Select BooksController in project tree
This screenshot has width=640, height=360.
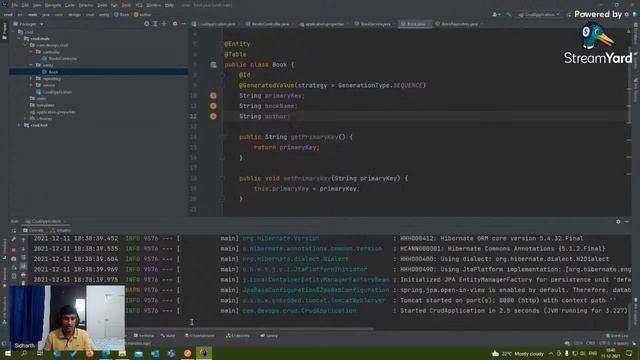(x=60, y=58)
